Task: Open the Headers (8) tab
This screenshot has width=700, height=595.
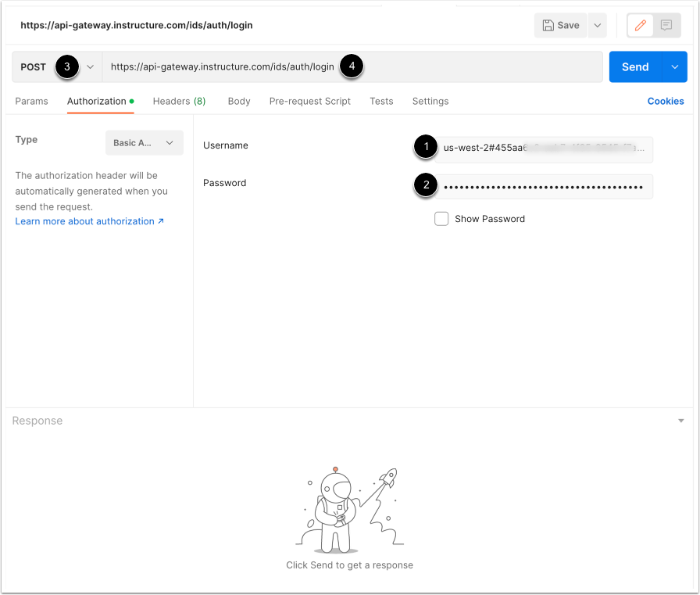Action: 179,101
